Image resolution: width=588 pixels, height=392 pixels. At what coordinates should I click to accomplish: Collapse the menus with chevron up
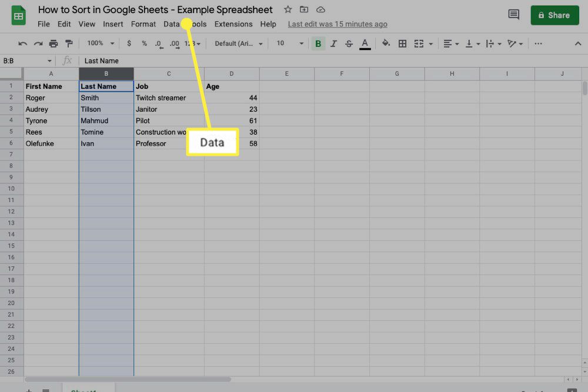578,44
